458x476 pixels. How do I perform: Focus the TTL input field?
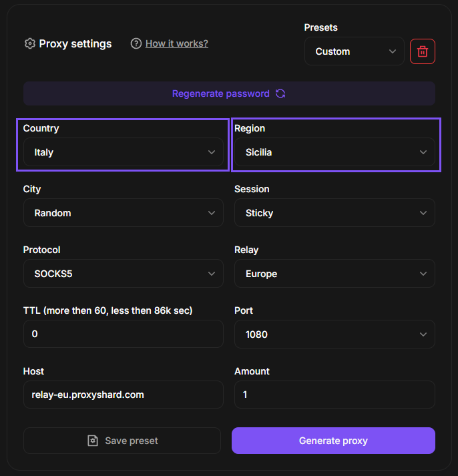(x=123, y=334)
